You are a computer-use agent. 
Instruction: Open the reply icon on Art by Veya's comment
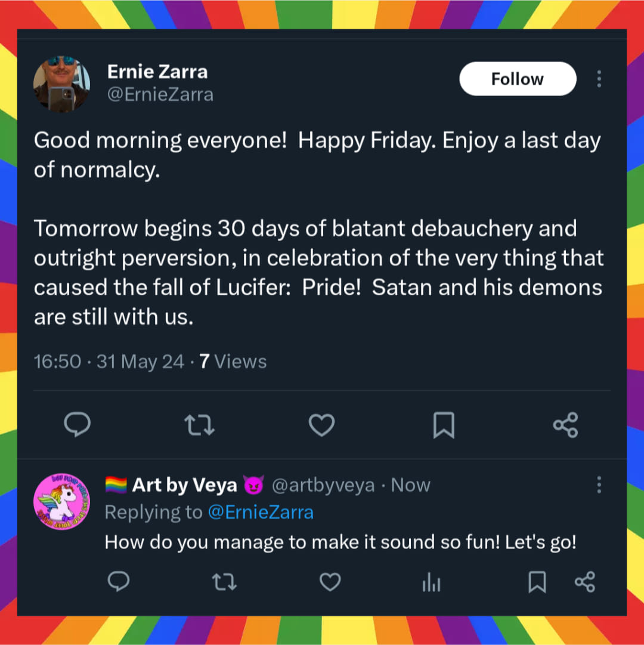click(119, 582)
